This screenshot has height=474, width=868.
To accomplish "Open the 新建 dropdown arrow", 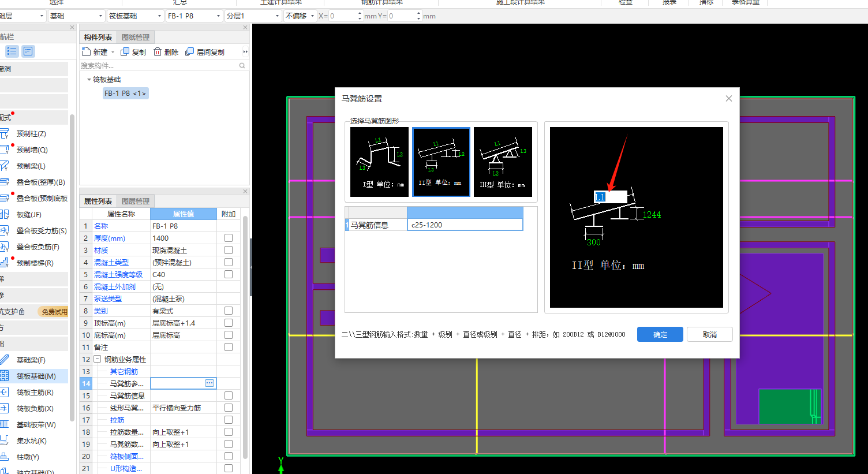I will [x=113, y=53].
